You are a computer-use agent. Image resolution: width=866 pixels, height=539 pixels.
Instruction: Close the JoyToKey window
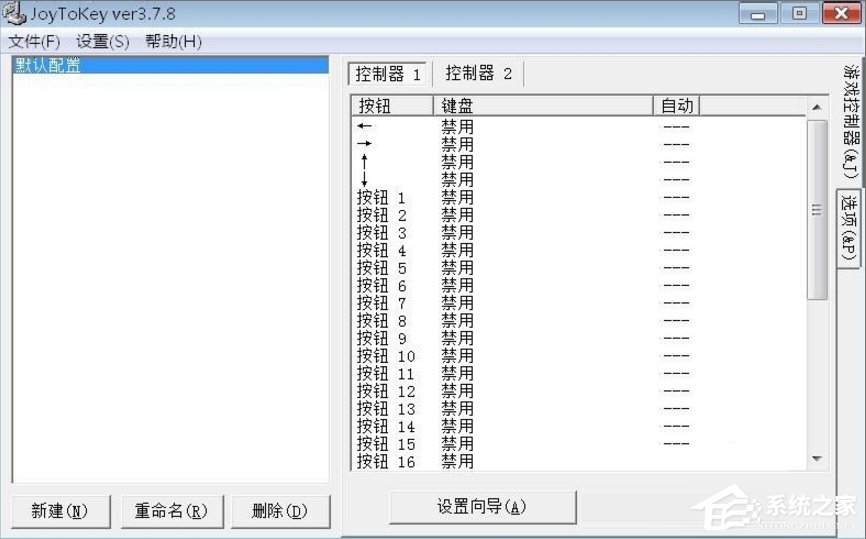841,13
